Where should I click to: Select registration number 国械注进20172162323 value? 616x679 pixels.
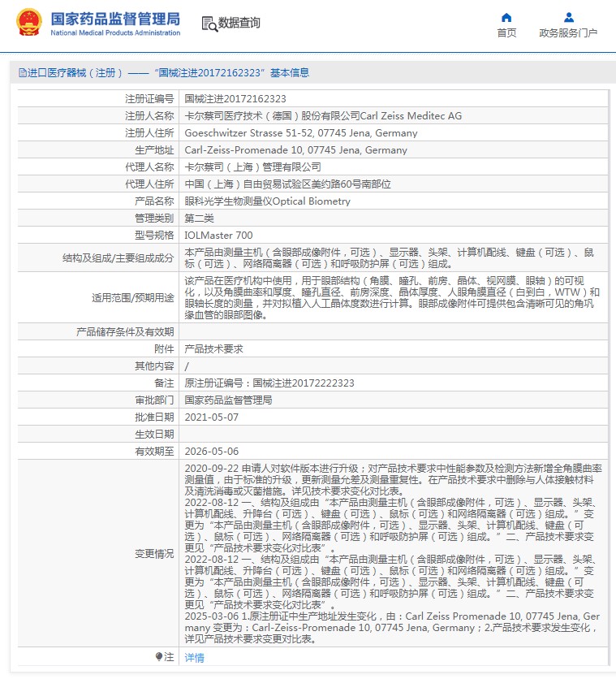point(235,99)
